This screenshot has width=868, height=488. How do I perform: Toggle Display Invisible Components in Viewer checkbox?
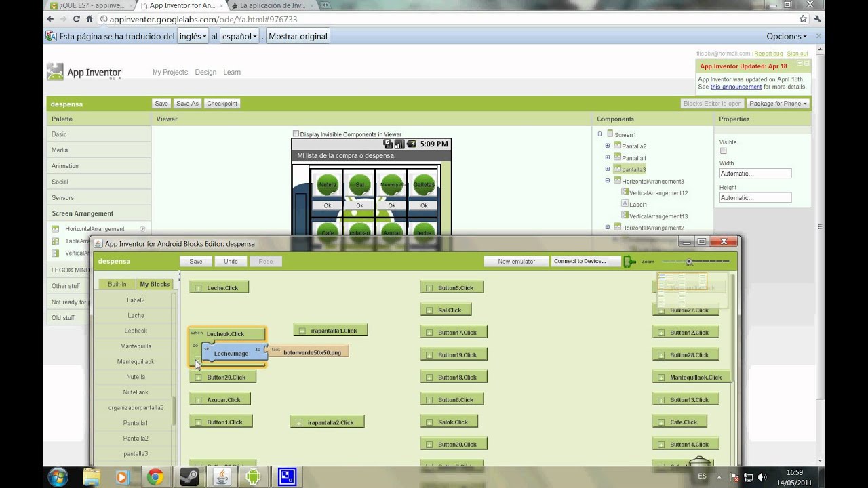tap(296, 134)
